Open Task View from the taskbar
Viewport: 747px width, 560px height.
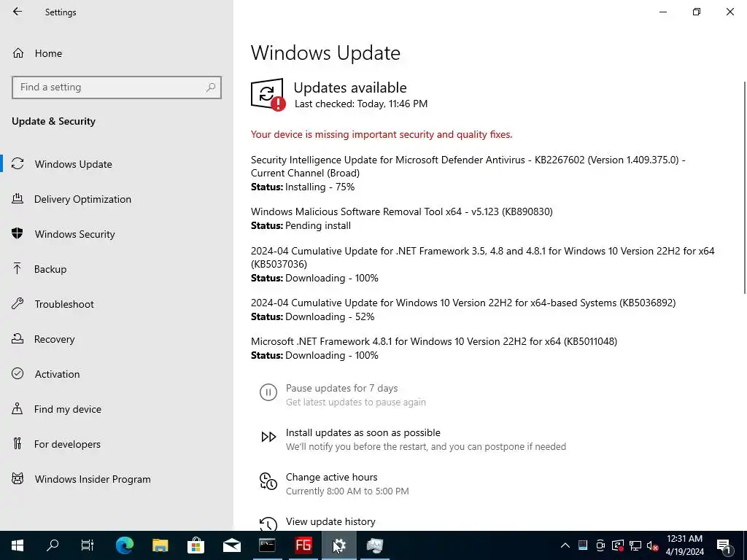(x=88, y=545)
